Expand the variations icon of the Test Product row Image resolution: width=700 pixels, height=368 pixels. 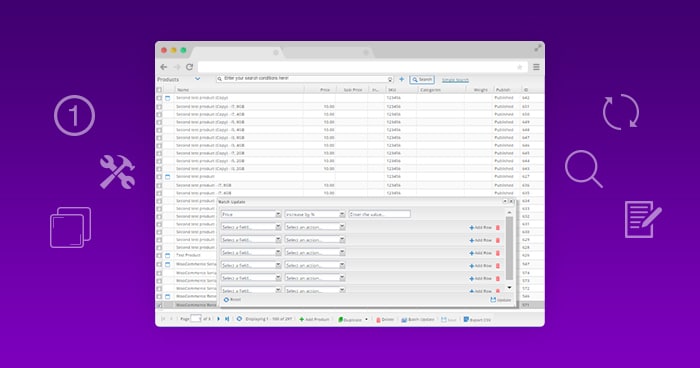point(168,255)
